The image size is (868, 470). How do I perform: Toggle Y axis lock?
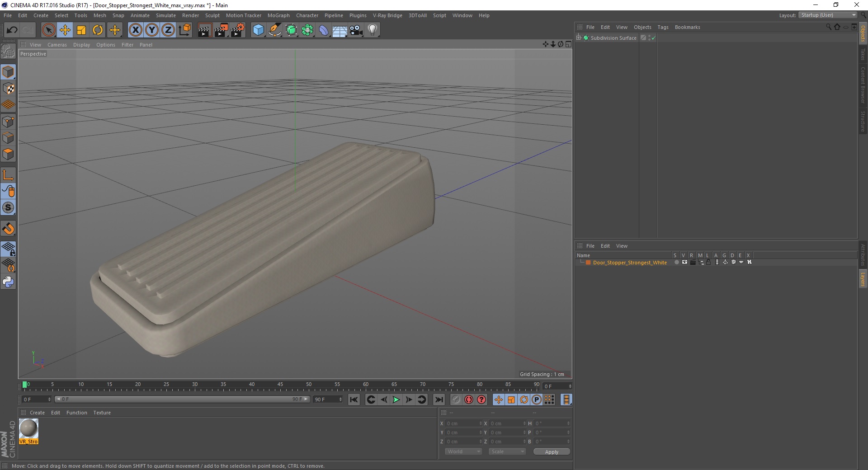(x=152, y=30)
